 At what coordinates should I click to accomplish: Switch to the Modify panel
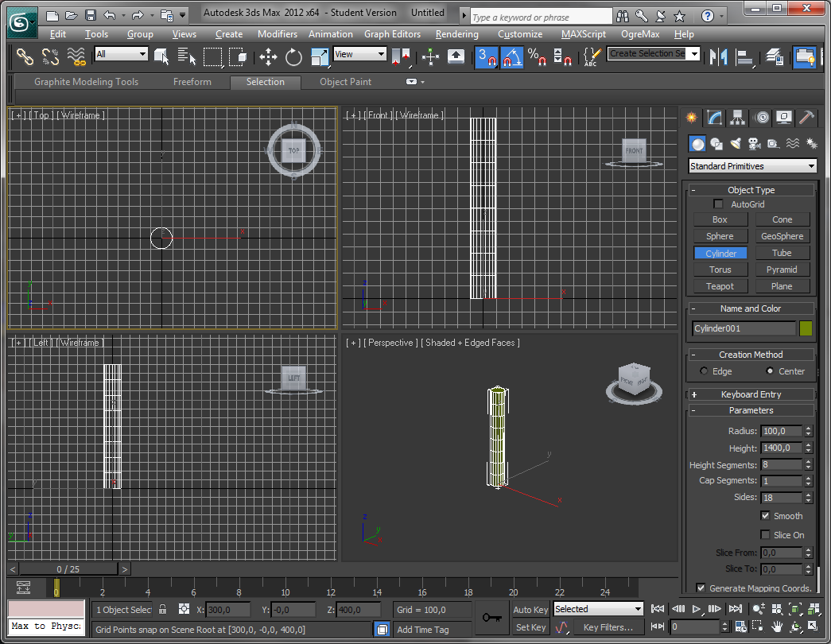tap(714, 118)
